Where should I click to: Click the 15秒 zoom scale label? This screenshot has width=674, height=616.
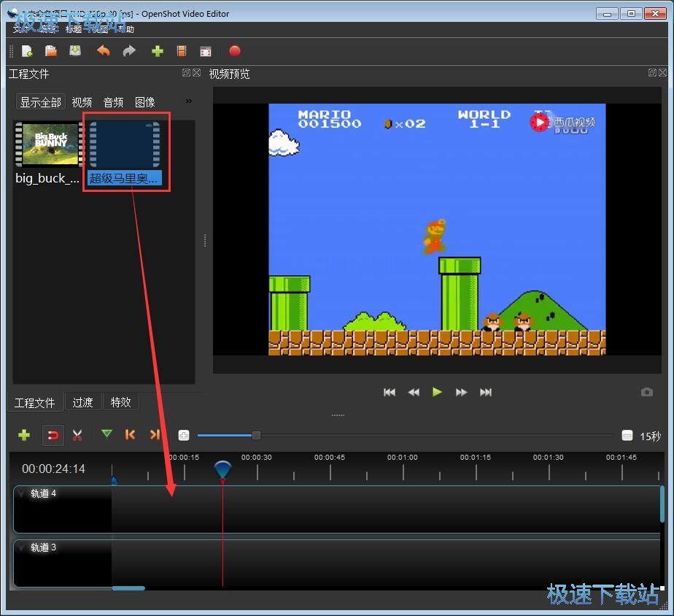(650, 436)
